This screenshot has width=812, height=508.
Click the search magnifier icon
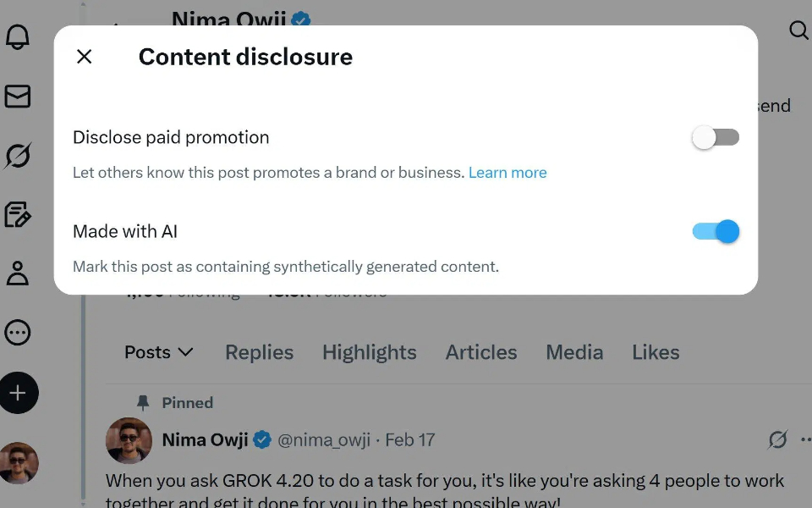pyautogui.click(x=798, y=31)
